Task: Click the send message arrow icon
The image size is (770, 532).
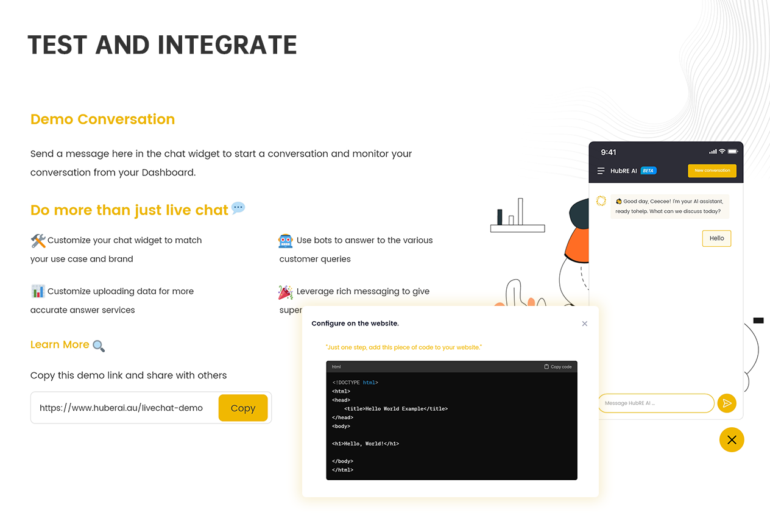Action: click(x=727, y=403)
